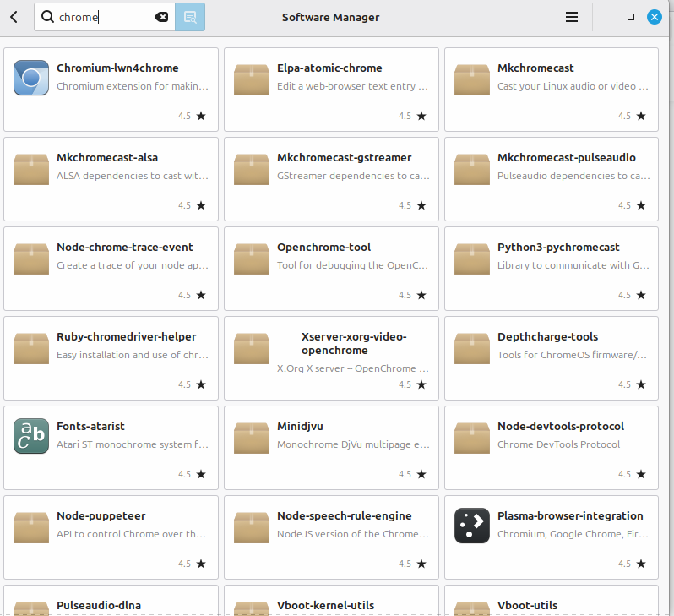Click the Plasma-browser-integration app icon
The image size is (674, 616).
[x=472, y=526]
